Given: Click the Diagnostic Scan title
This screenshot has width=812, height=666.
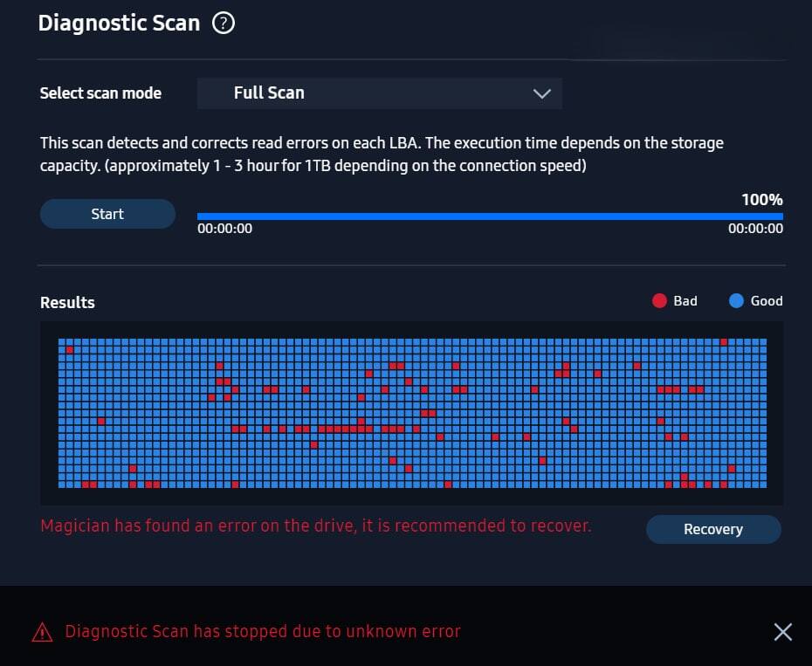Looking at the screenshot, I should coord(119,24).
